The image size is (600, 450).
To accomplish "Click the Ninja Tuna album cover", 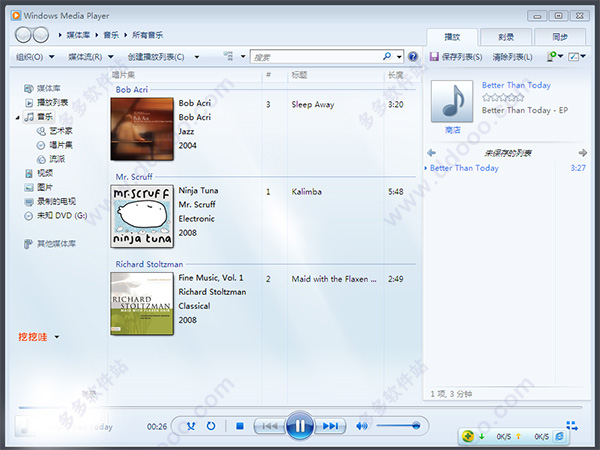I will (x=142, y=216).
